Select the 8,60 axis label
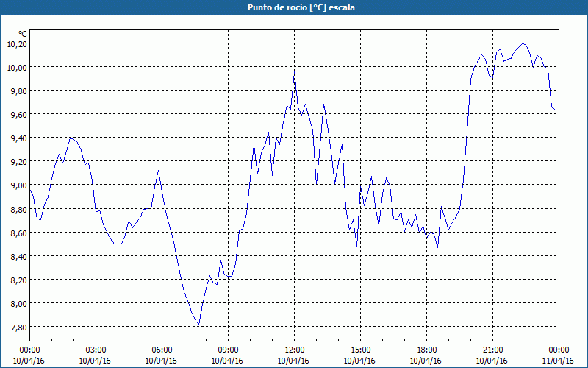Viewport: 588px width, 368px height. click(x=19, y=233)
